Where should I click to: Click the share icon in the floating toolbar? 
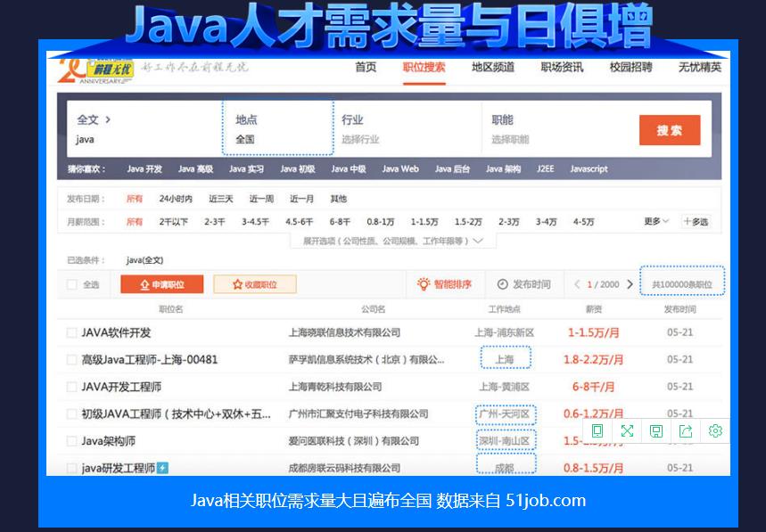coord(686,430)
